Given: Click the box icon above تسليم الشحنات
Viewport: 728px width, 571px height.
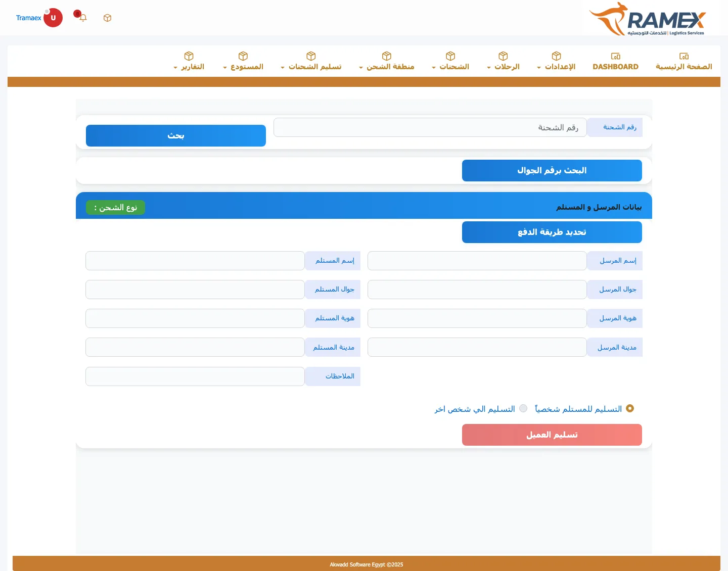Looking at the screenshot, I should click(311, 56).
